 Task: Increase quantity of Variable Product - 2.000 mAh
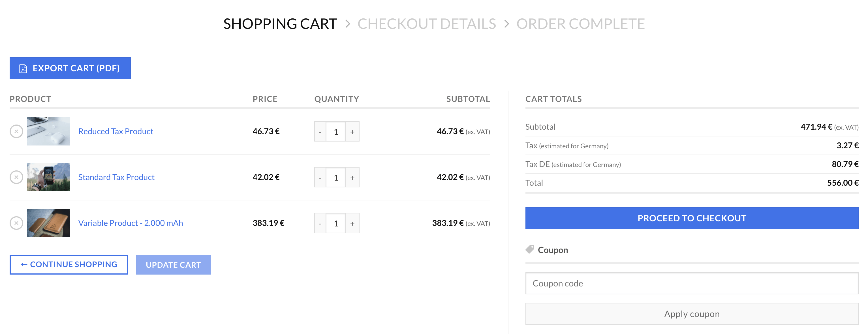click(x=352, y=223)
